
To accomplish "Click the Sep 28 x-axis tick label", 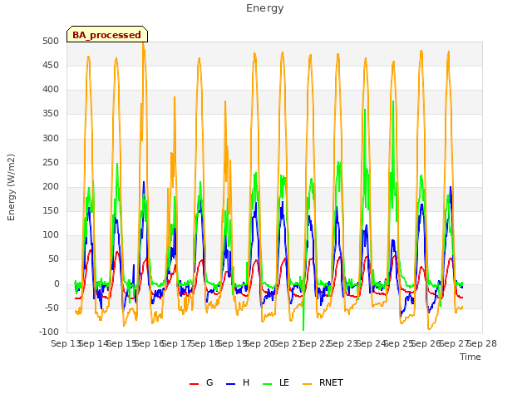I will click(x=482, y=343).
